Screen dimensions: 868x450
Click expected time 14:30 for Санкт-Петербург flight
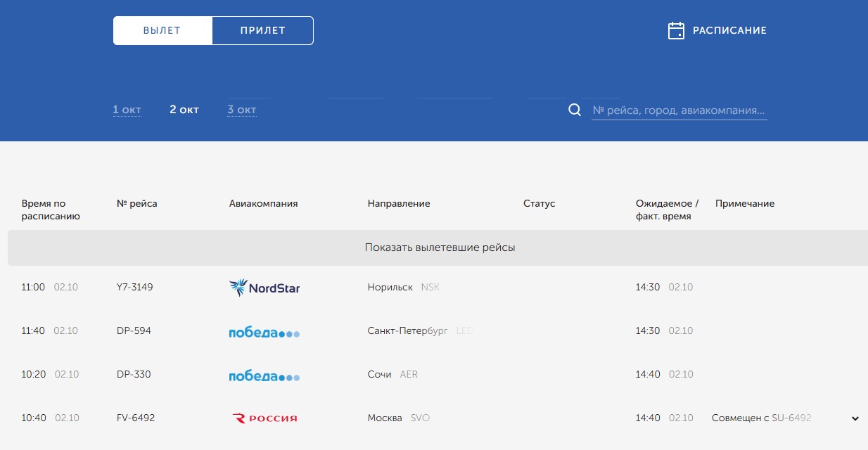648,330
